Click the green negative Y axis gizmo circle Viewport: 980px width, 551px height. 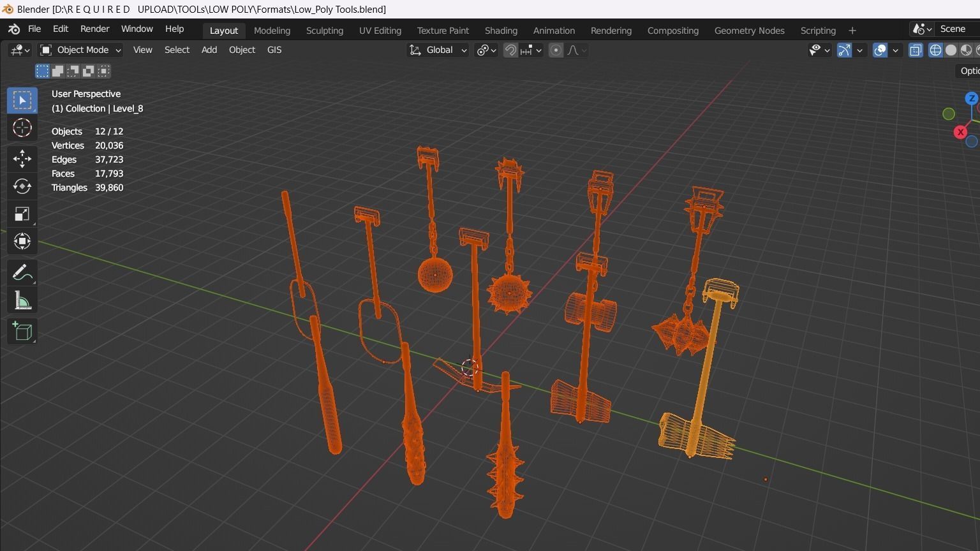(x=949, y=114)
